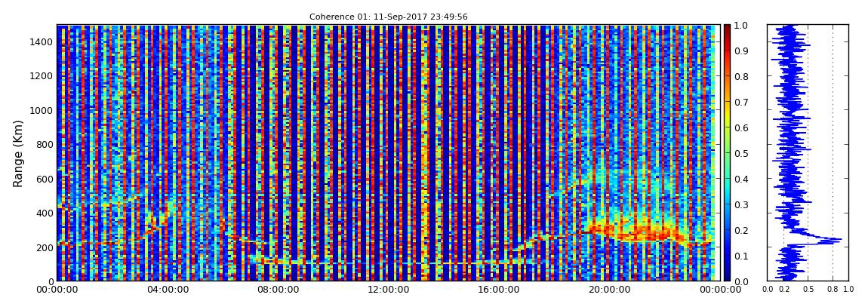Click the y-axis tick label '800'
The height and width of the screenshot is (307, 868).
click(x=45, y=145)
